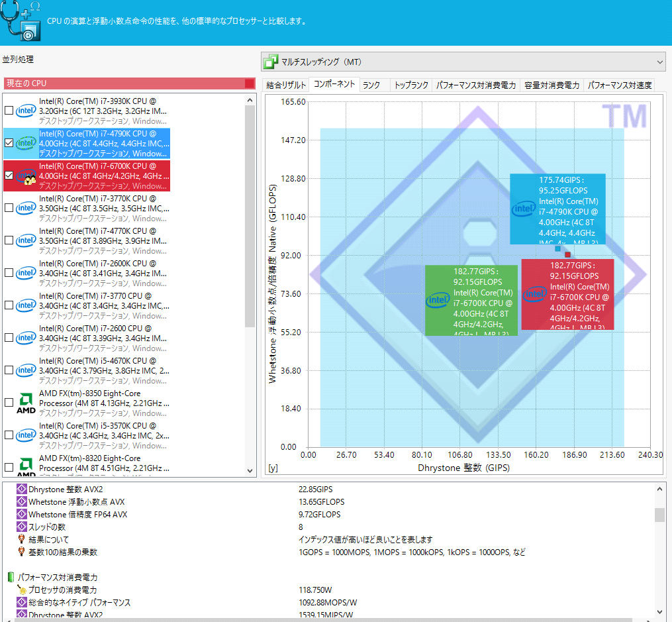The width and height of the screenshot is (672, 622).
Task: Switch to the ランク tab
Action: (371, 85)
